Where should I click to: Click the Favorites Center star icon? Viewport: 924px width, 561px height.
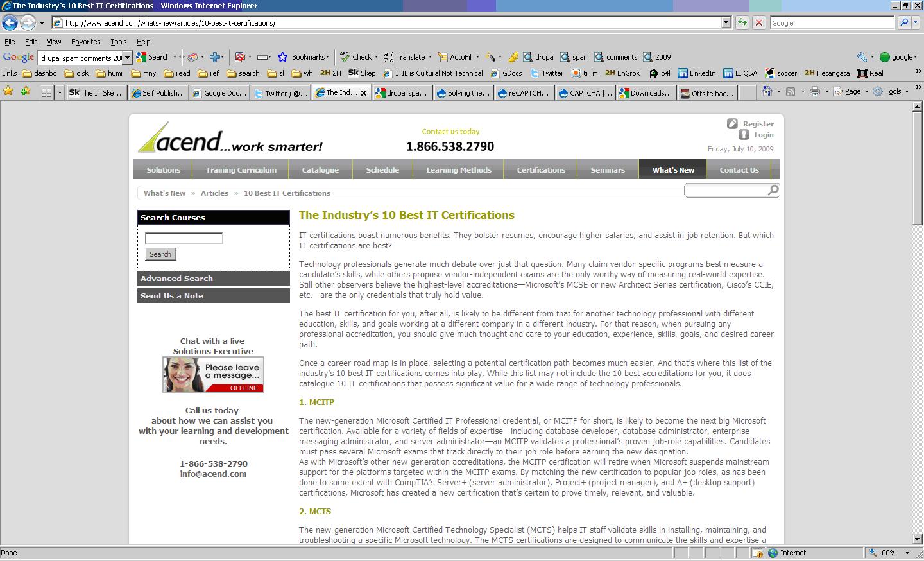click(8, 92)
